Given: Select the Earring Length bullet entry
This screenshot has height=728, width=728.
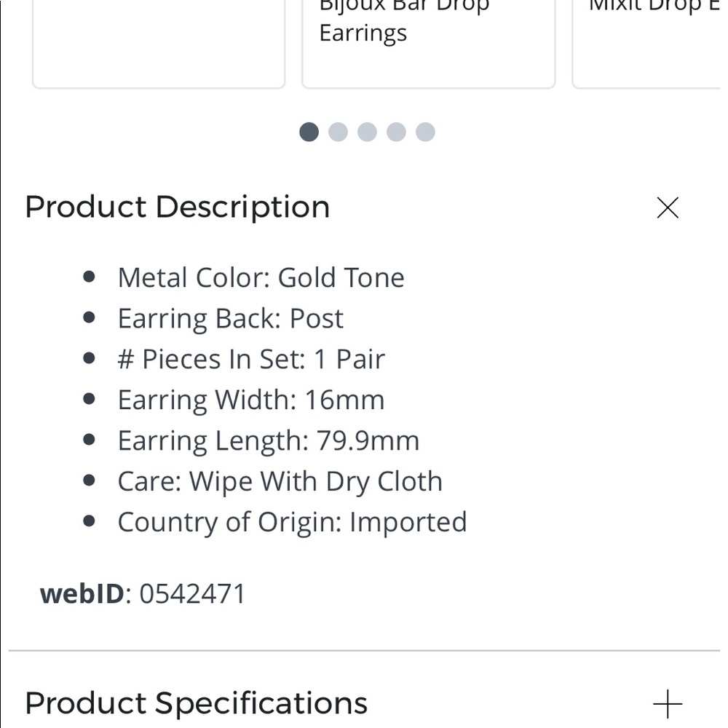Looking at the screenshot, I should (268, 440).
